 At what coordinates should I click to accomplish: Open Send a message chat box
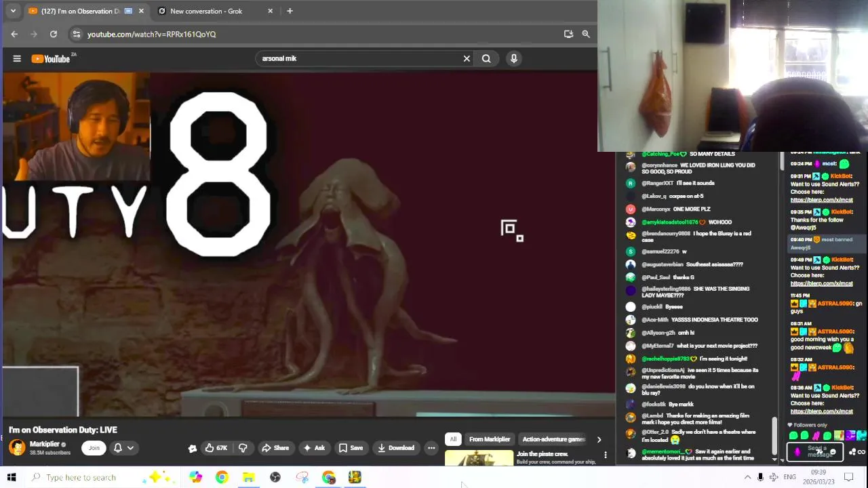[x=816, y=451]
